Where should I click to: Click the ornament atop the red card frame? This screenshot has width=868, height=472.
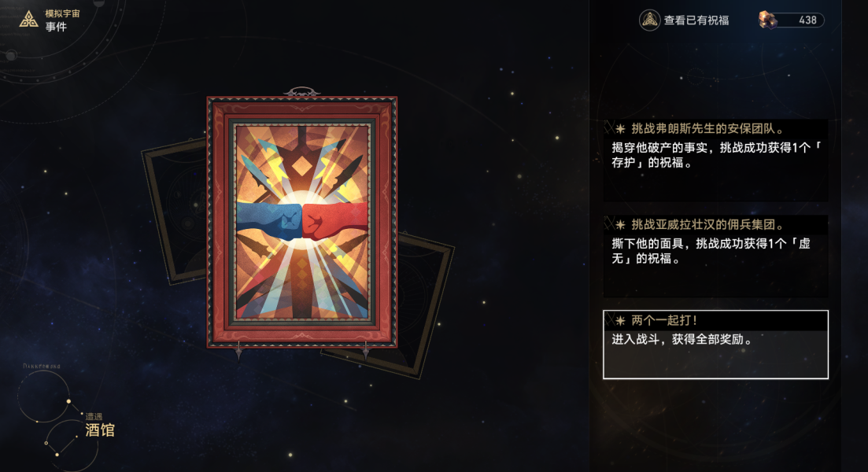pos(301,92)
